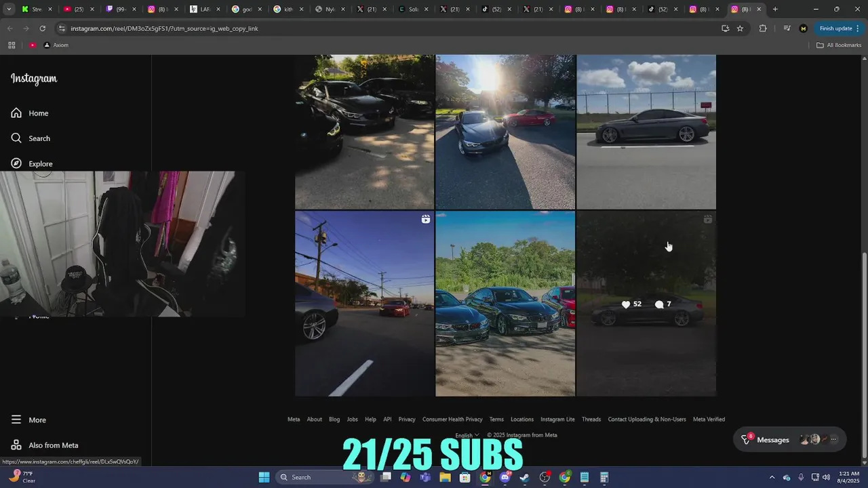The height and width of the screenshot is (488, 868).
Task: Click the Terms footer link
Action: (496, 420)
